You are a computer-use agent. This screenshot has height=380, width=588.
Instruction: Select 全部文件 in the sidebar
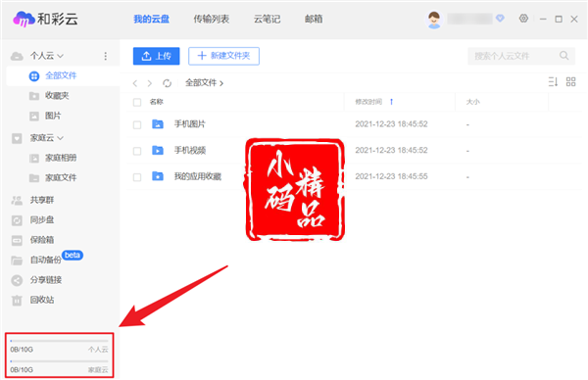[x=63, y=75]
